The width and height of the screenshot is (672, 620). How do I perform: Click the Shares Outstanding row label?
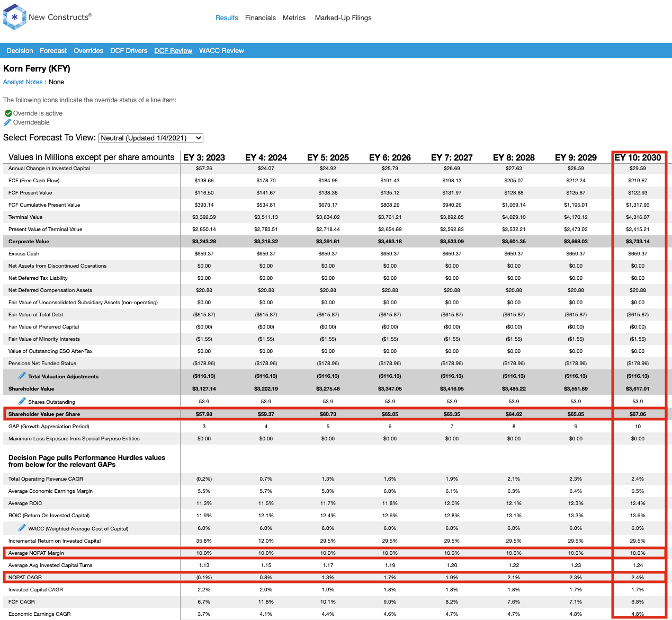(x=52, y=402)
